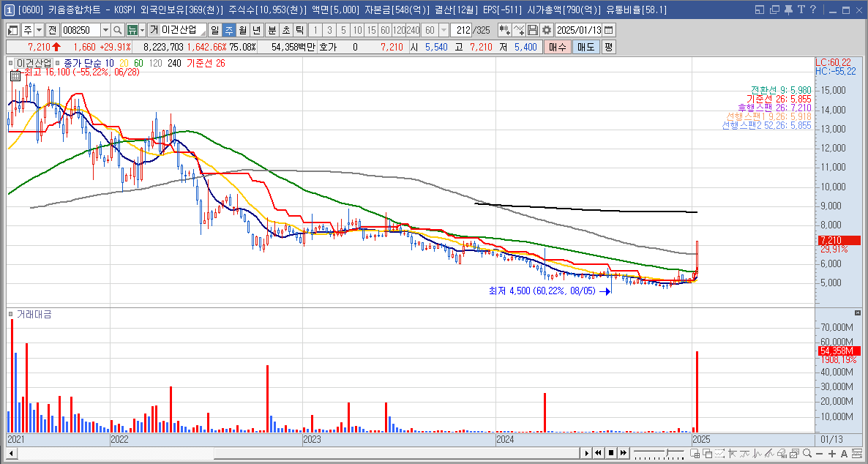
Task: Click the chart layout icon at toolbar start
Action: [13, 30]
